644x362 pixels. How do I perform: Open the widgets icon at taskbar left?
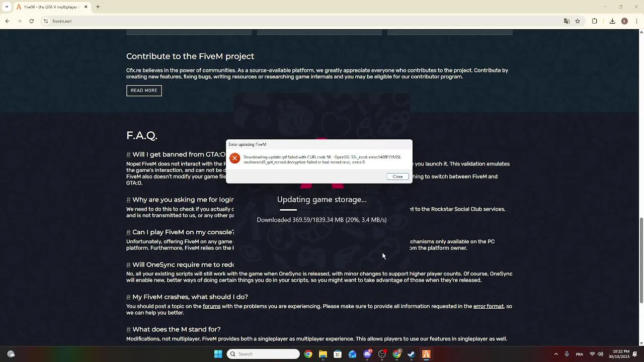11,354
